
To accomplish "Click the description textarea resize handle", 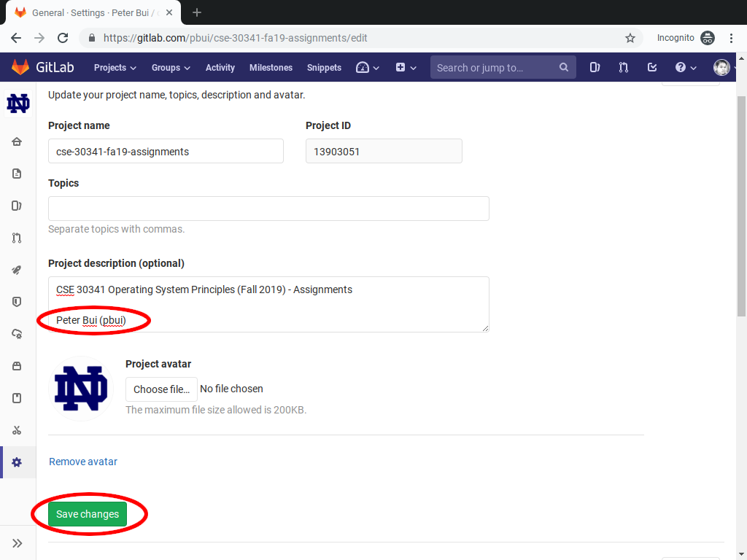I will point(485,328).
